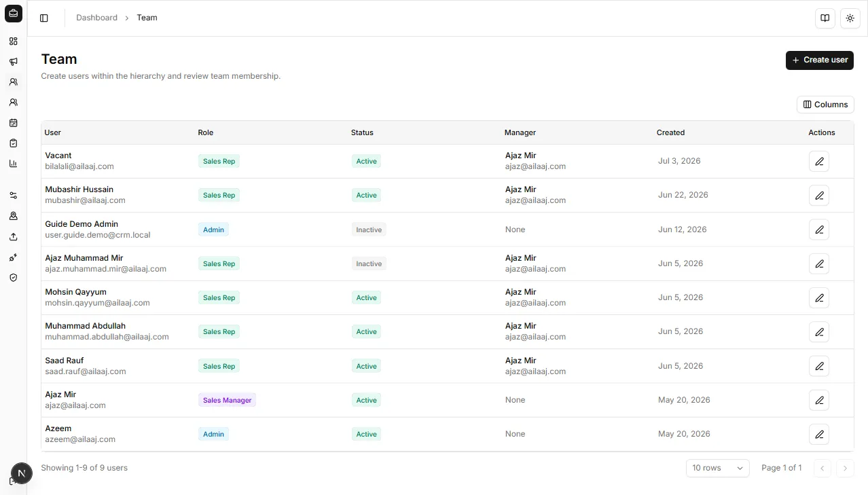Click the Inactive badge for Guide Demo Admin

(x=369, y=230)
